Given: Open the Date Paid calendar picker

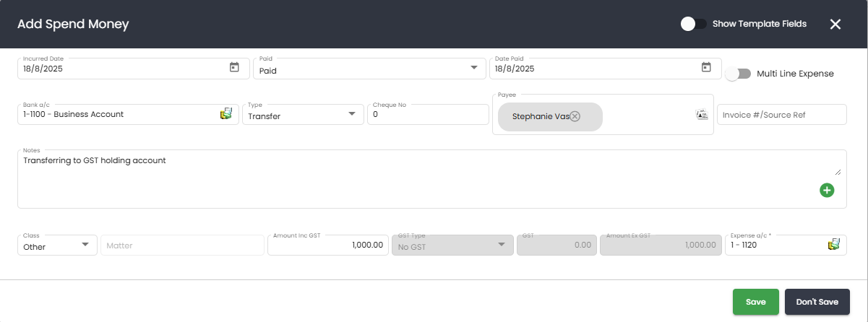Looking at the screenshot, I should click(706, 67).
